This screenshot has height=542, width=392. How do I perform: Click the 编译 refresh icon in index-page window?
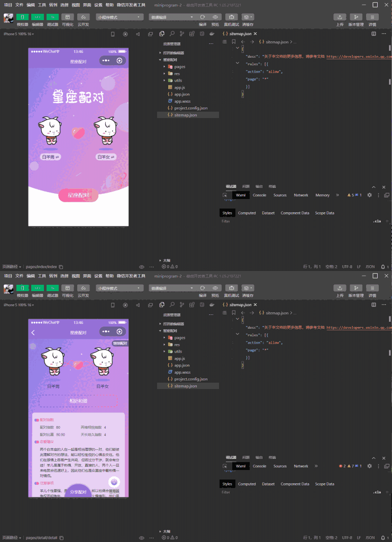203,17
